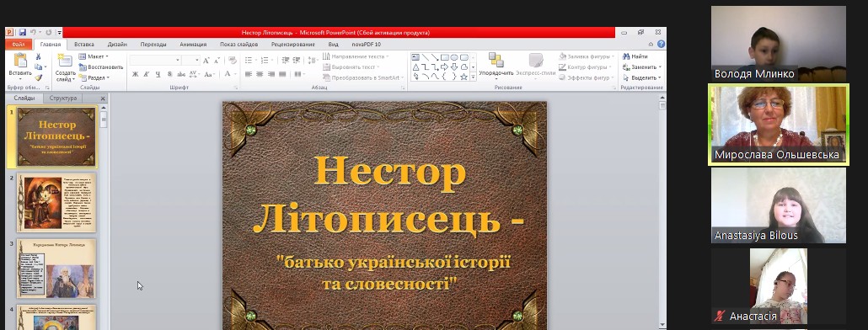Click the Создать слайд new slide icon
This screenshot has height=330, width=868.
tap(66, 61)
